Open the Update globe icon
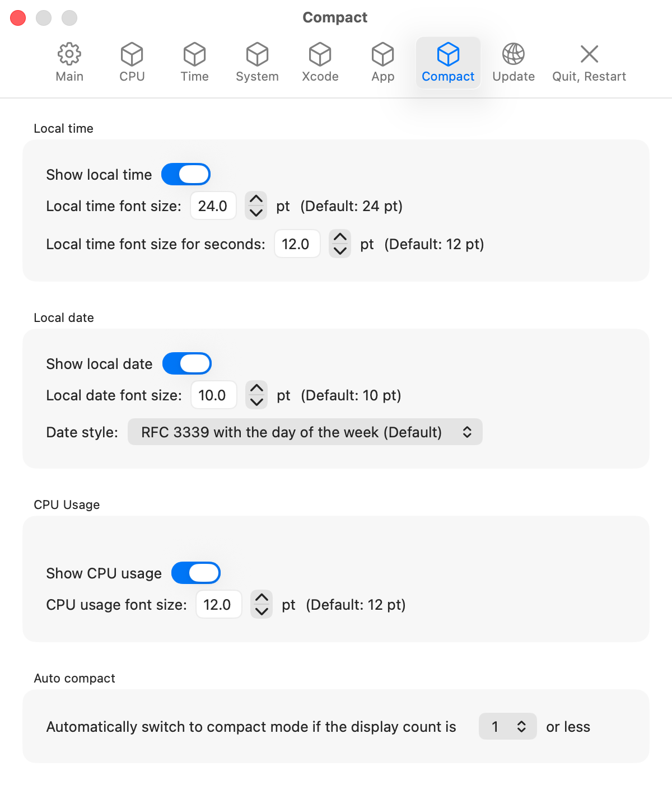 pos(513,55)
